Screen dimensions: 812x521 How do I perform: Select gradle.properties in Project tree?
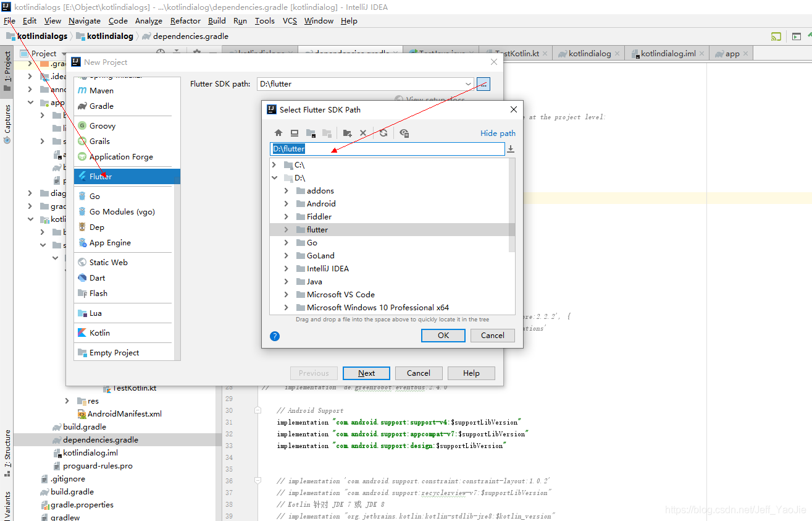(x=82, y=505)
